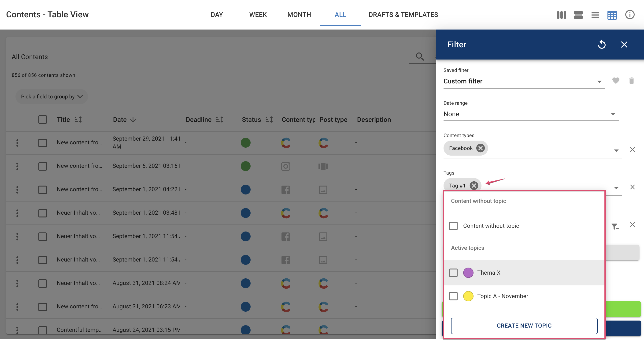
Task: Click the Thema X purple color swatch
Action: tap(468, 273)
